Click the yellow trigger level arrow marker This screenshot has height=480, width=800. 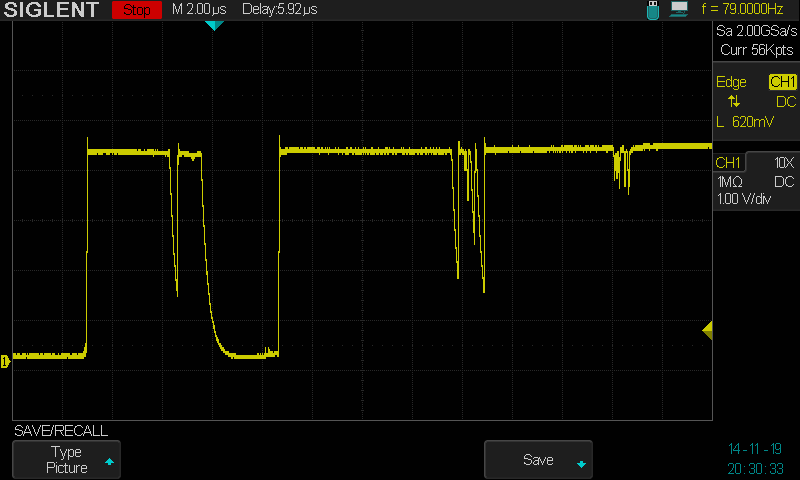pos(707,330)
